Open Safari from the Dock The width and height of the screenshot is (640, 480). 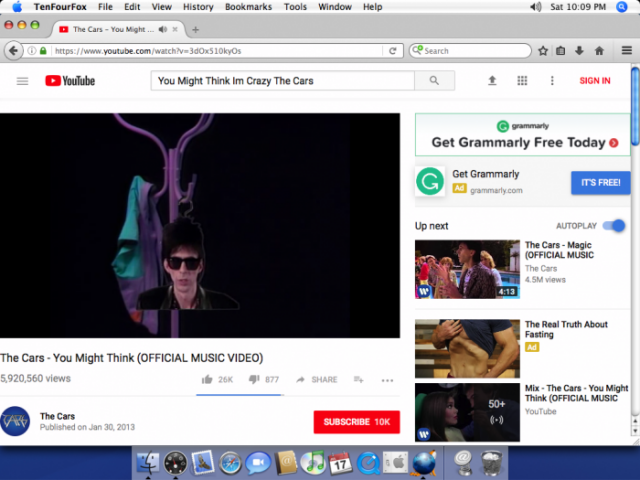point(230,463)
